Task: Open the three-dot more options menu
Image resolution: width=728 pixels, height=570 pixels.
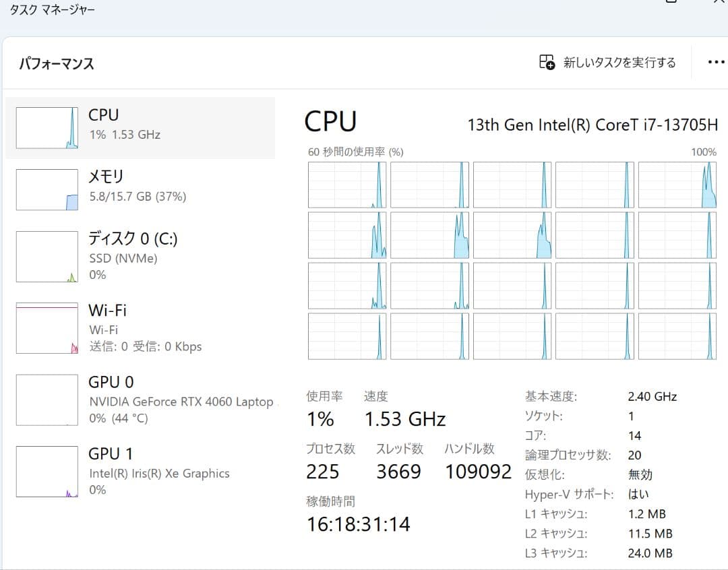Action: 715,61
